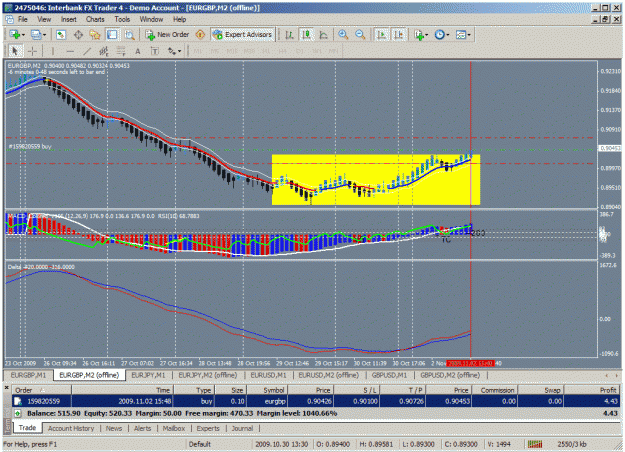Select the Fibonacci Retracement tool
The width and height of the screenshot is (625, 452).
point(120,51)
